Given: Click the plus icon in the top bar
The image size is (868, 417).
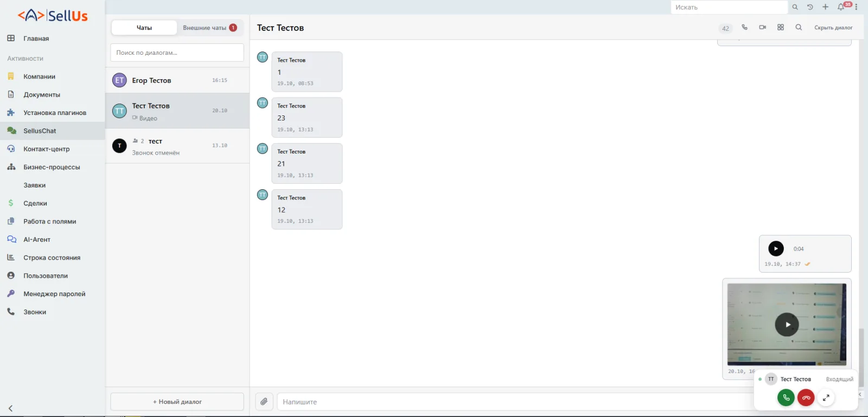Looking at the screenshot, I should [825, 7].
